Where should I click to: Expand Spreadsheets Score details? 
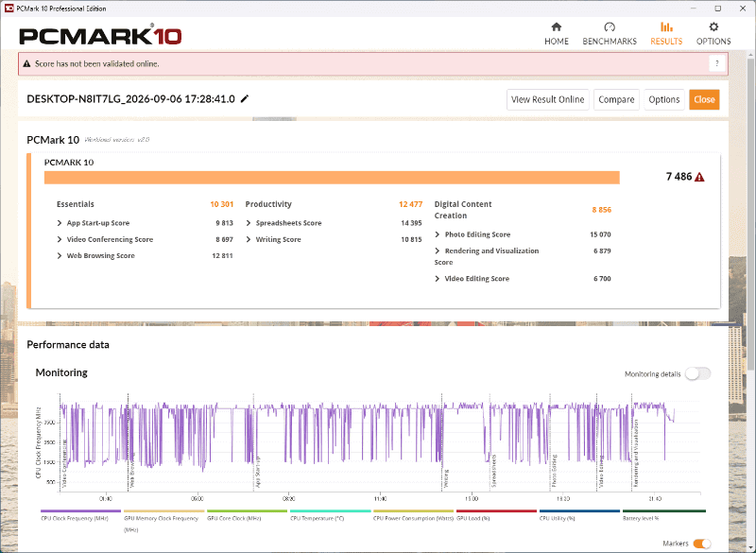click(249, 223)
